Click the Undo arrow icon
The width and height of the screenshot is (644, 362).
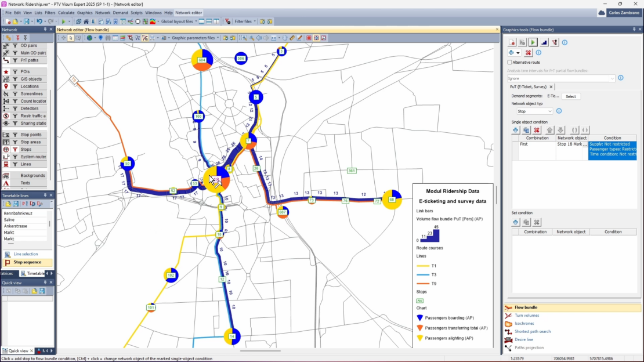tap(39, 21)
